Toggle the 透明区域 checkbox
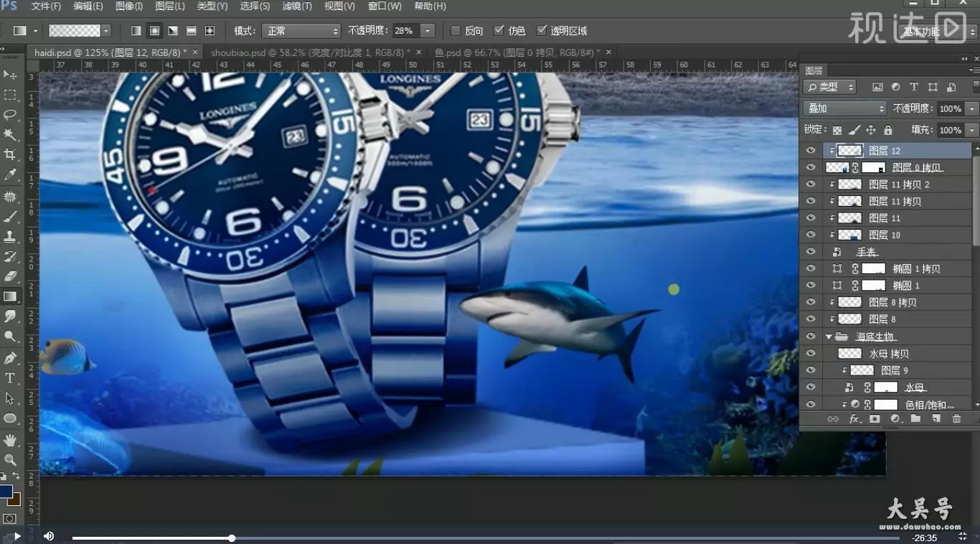This screenshot has width=980, height=544. (x=542, y=31)
